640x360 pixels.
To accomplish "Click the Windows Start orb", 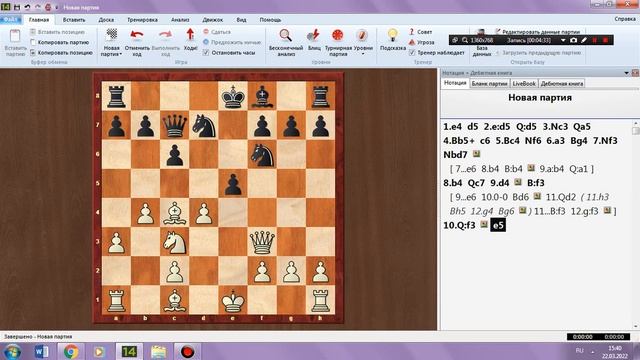I will 12,351.
